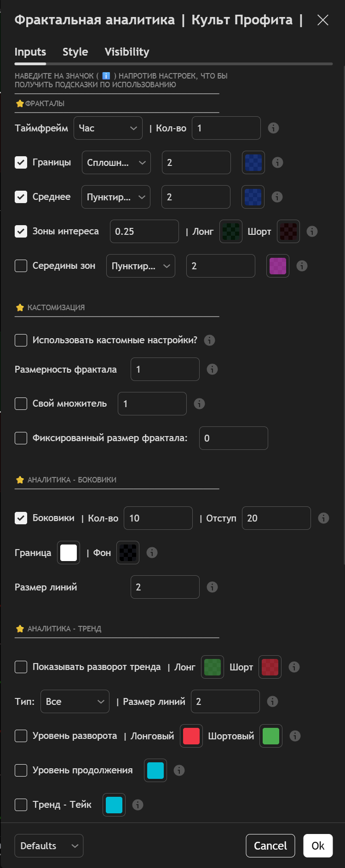Click info icon on the Боковики row
This screenshot has height=868, width=345.
tap(323, 518)
